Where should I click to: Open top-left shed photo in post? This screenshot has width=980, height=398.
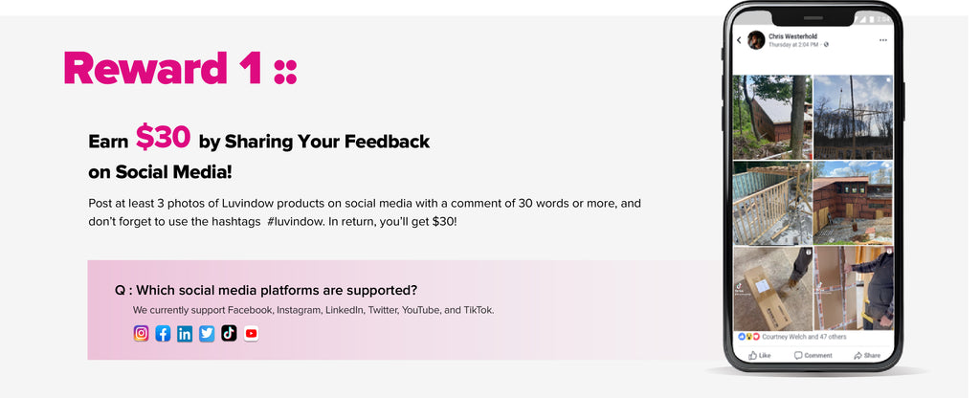click(772, 117)
